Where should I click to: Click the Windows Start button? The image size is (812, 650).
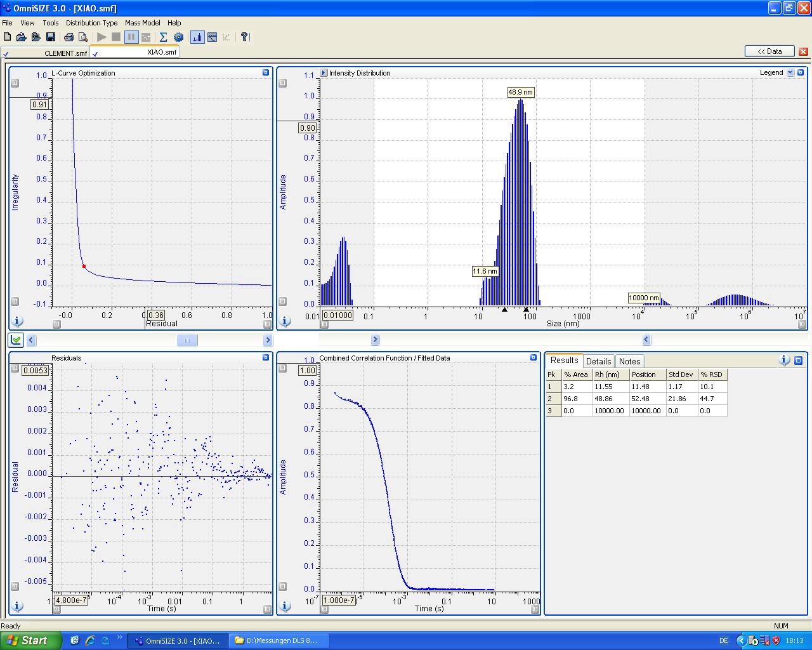pos(30,640)
